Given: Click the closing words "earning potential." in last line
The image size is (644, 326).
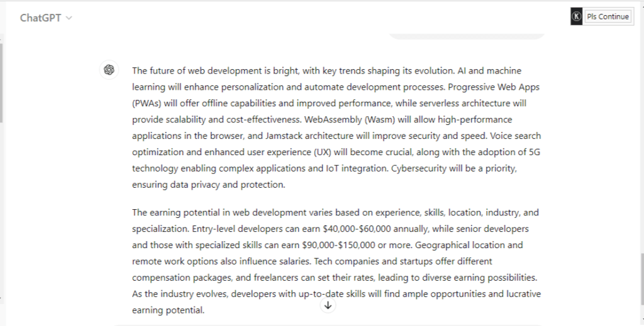Looking at the screenshot, I should (x=168, y=310).
